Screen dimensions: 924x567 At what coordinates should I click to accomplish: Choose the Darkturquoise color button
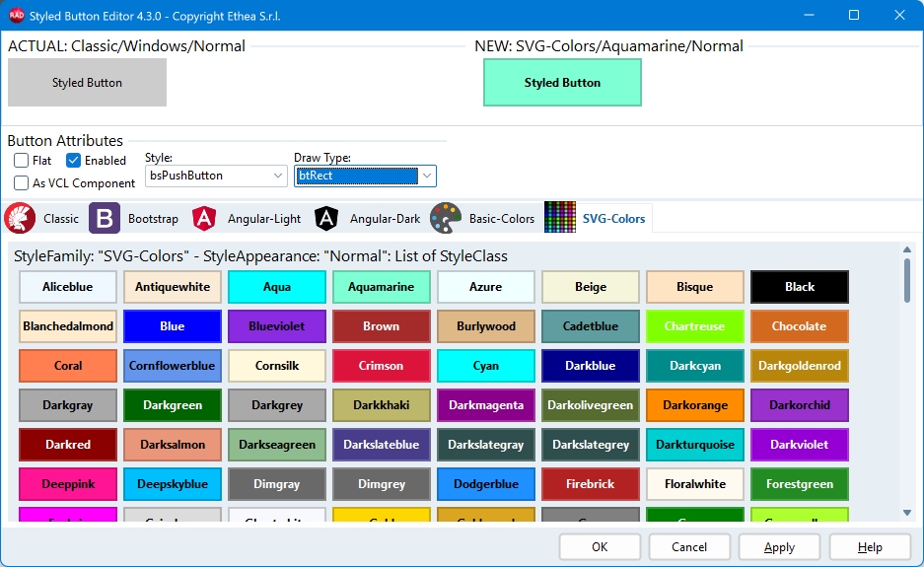pos(695,445)
